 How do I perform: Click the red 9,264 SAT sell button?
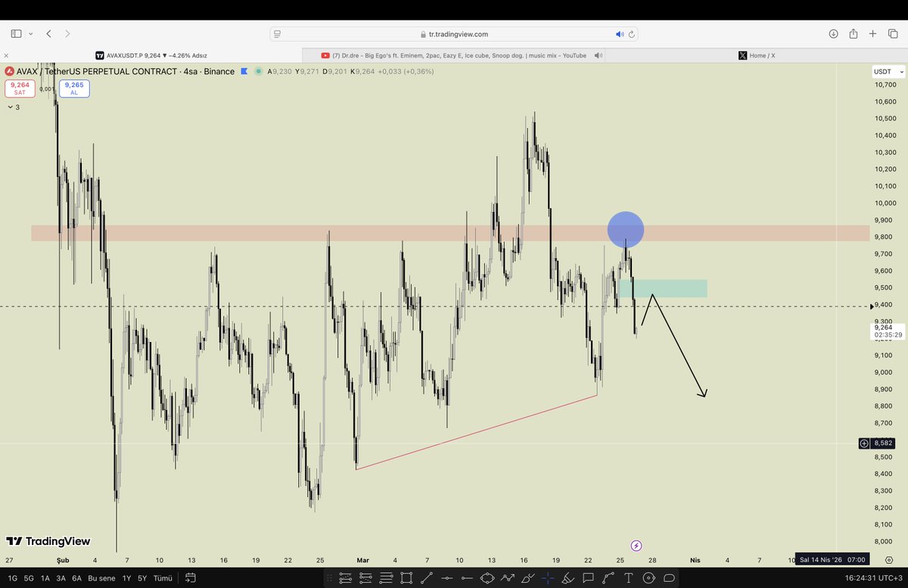(20, 89)
